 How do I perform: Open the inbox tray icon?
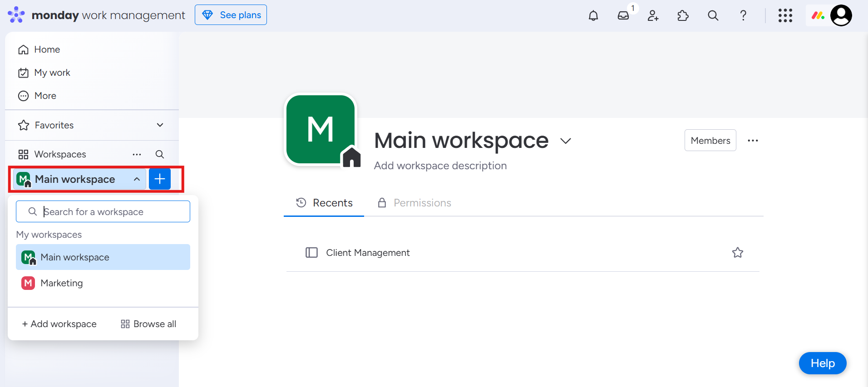click(623, 15)
